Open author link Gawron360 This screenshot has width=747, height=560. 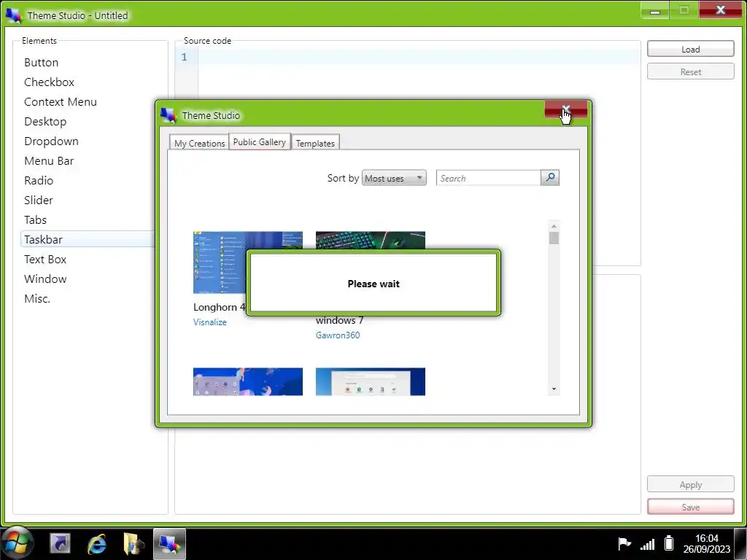tap(338, 335)
